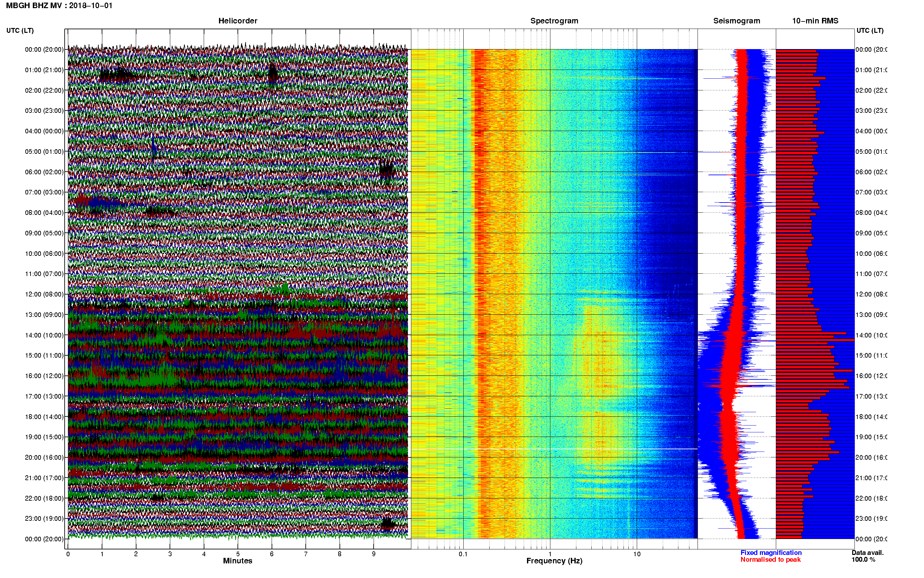This screenshot has height=578, width=924.
Task: Click the 'MBGH BHZ MV : 2018-10-01' title
Action: pos(59,6)
